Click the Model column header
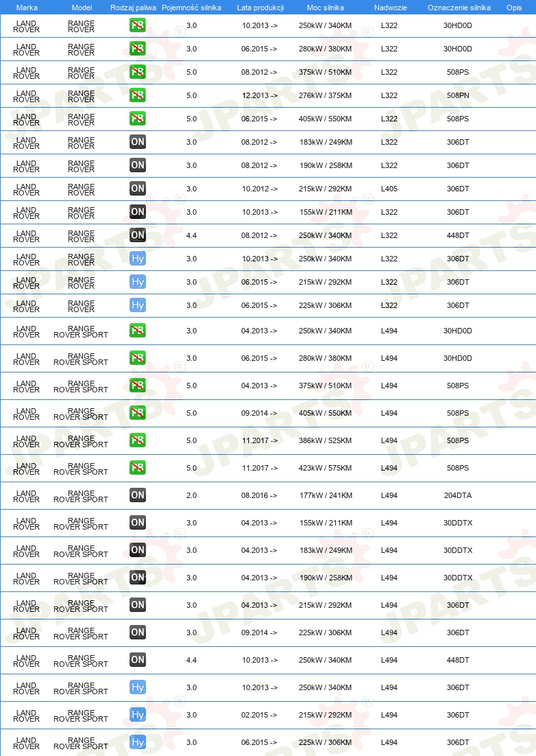 click(x=82, y=8)
